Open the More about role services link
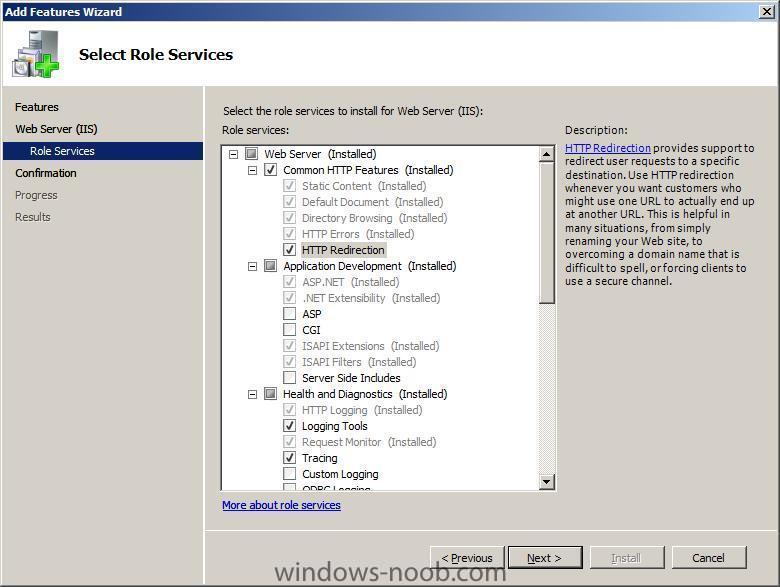The width and height of the screenshot is (780, 587). coord(282,505)
